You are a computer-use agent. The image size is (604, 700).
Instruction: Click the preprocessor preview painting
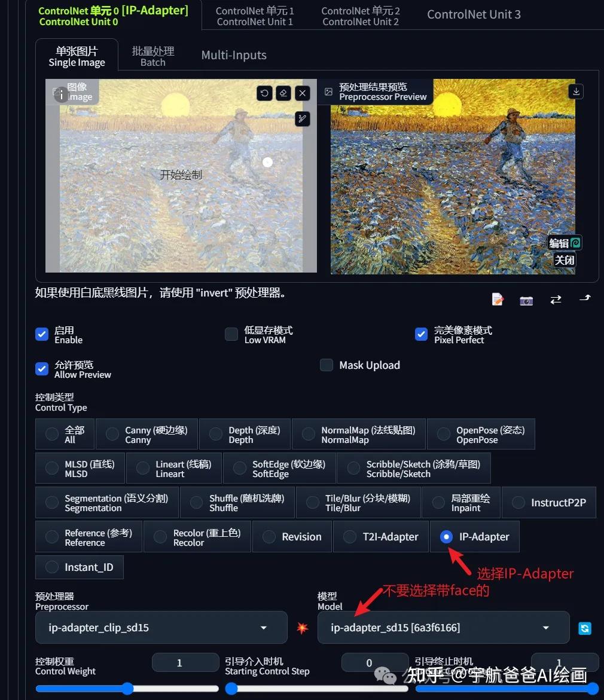453,176
